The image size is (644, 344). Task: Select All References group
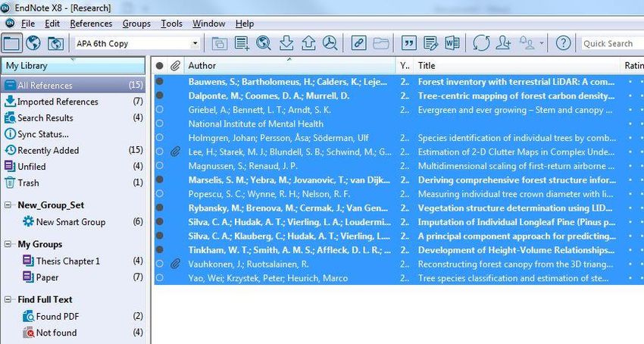[73, 85]
